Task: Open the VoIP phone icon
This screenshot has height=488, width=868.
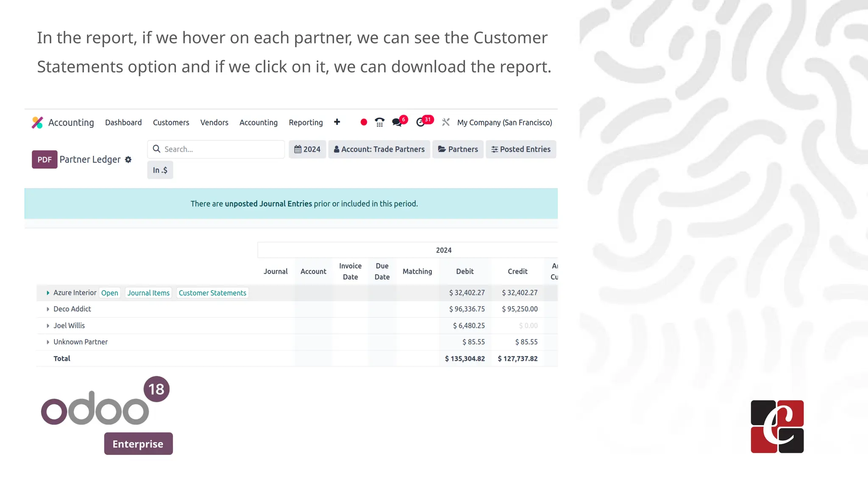Action: [380, 122]
